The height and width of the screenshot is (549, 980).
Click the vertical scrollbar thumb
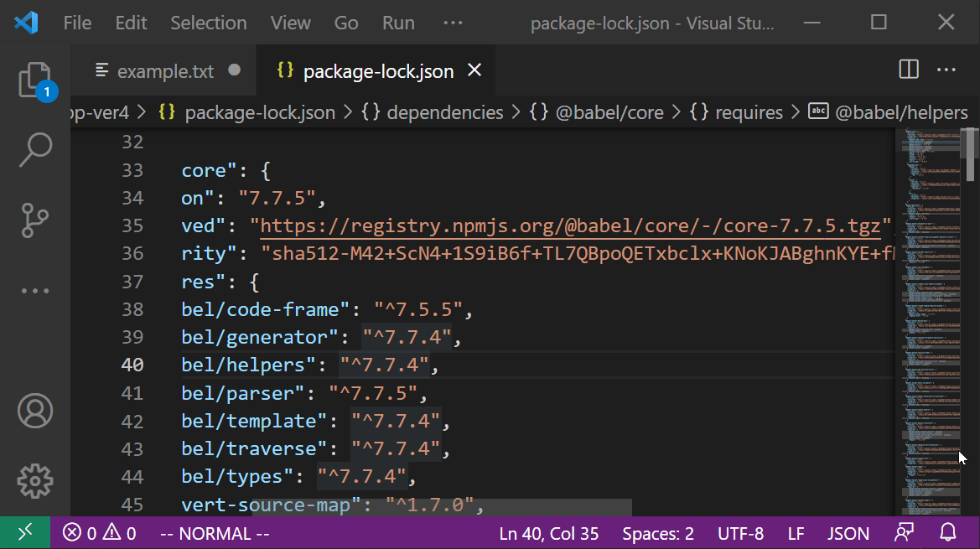tap(970, 154)
